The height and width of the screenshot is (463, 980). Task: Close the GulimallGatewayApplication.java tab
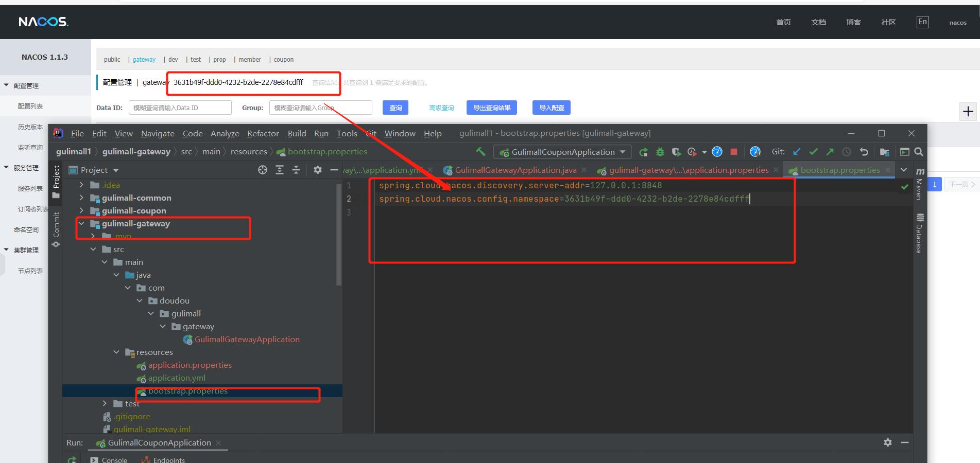(x=584, y=170)
